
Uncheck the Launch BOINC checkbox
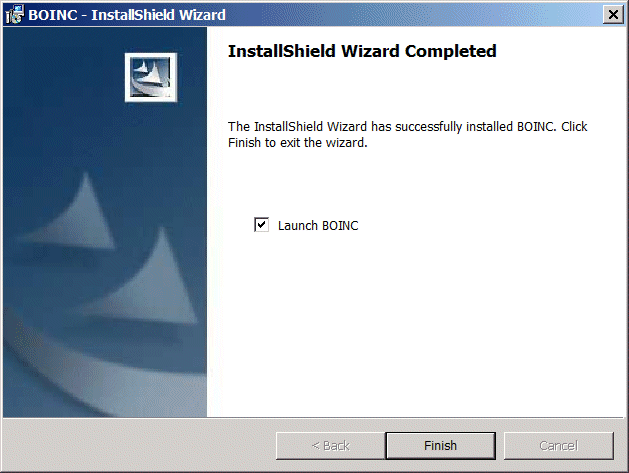point(262,225)
